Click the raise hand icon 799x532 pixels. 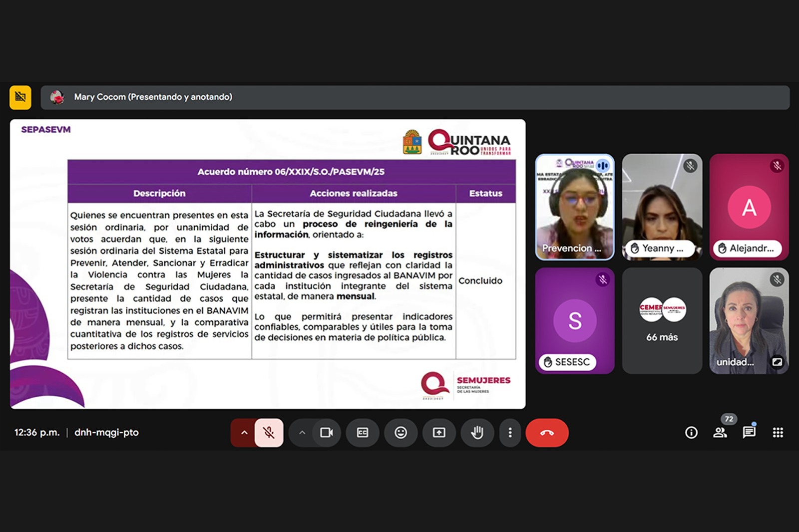(x=477, y=433)
